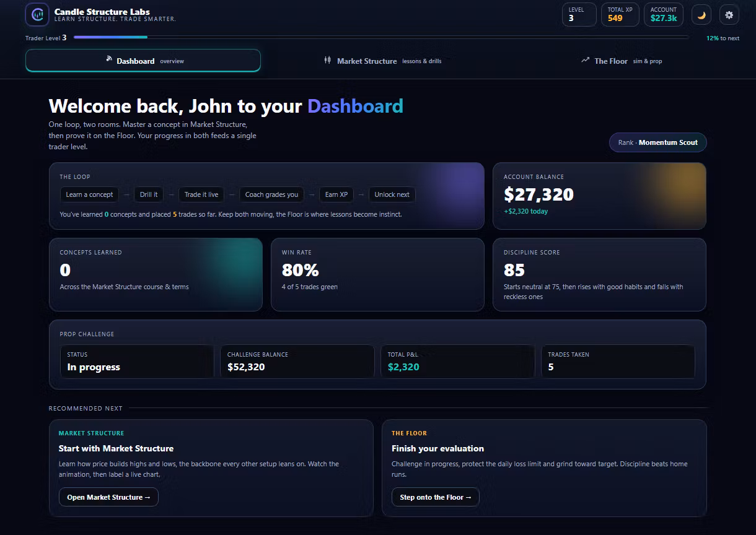
Task: Click the Account $27.3k header badge
Action: pos(664,15)
